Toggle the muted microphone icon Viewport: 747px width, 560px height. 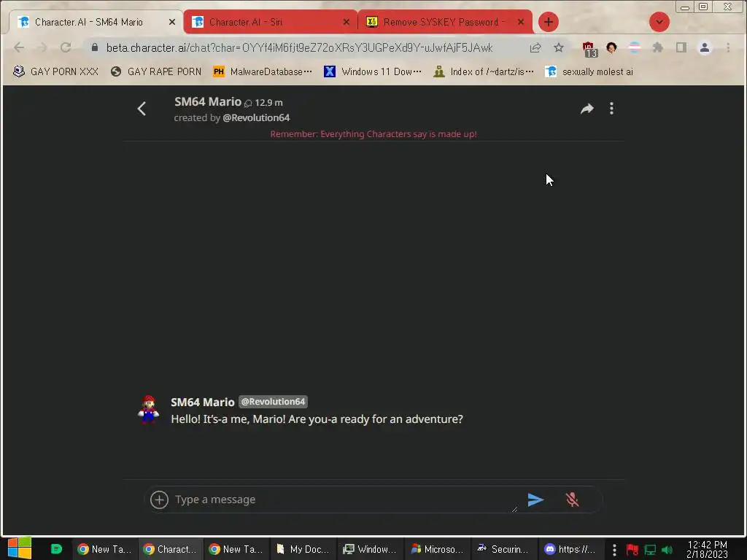(x=572, y=499)
